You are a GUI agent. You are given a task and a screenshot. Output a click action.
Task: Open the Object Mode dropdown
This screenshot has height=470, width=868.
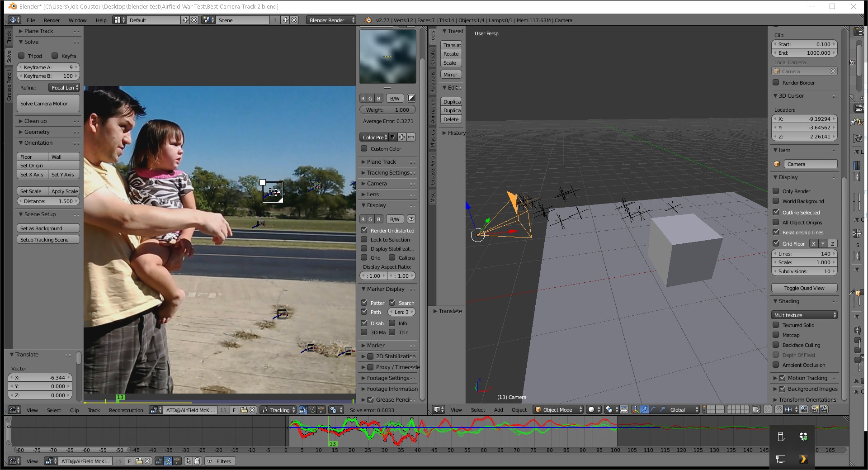click(x=558, y=409)
